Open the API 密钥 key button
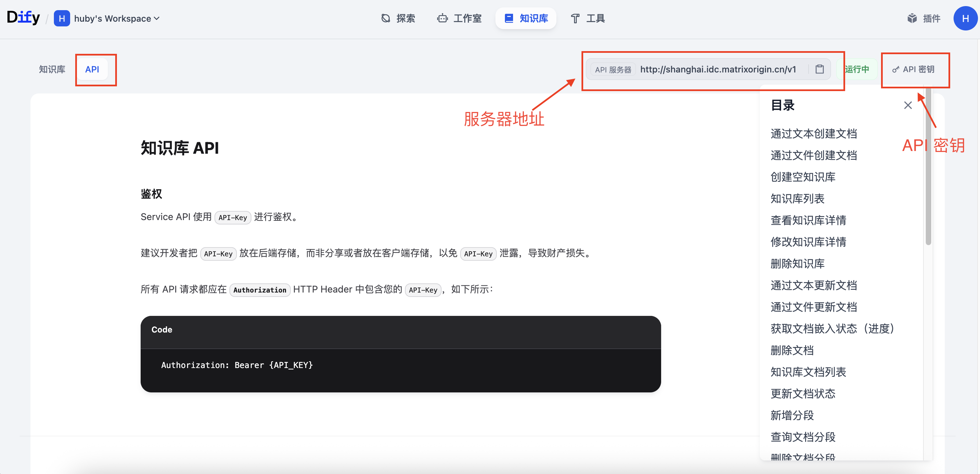Image resolution: width=980 pixels, height=474 pixels. (913, 69)
